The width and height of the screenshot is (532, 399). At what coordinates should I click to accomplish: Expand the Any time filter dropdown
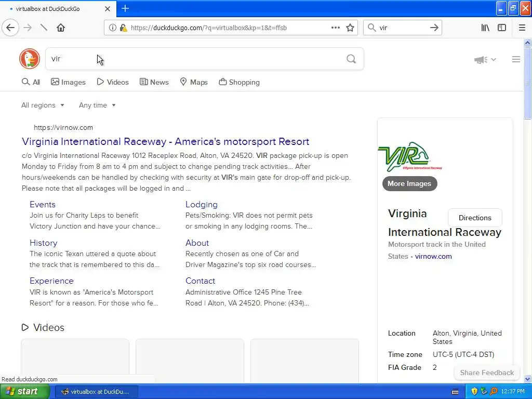97,105
